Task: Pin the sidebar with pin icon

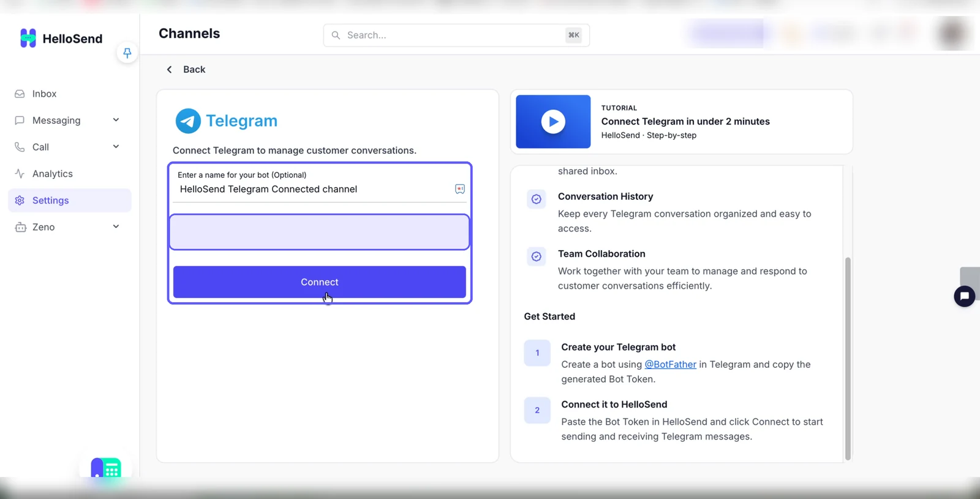Action: coord(127,53)
